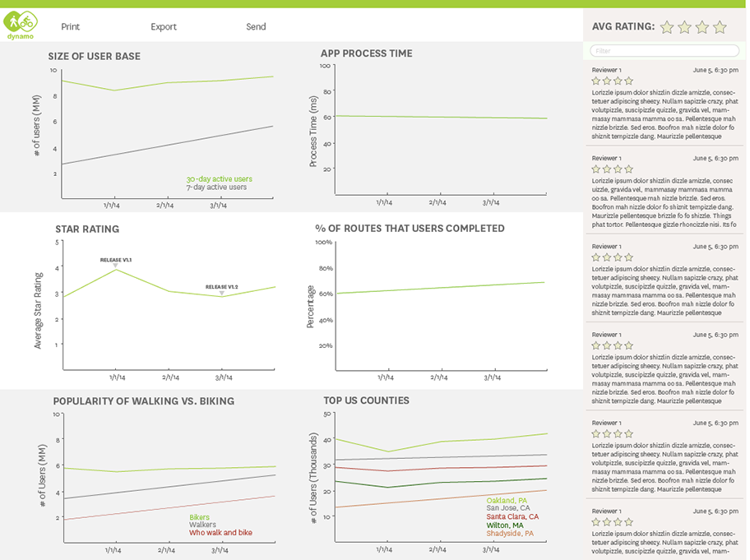750x560 pixels.
Task: Select the second star beside AVG RATING
Action: [x=684, y=27]
